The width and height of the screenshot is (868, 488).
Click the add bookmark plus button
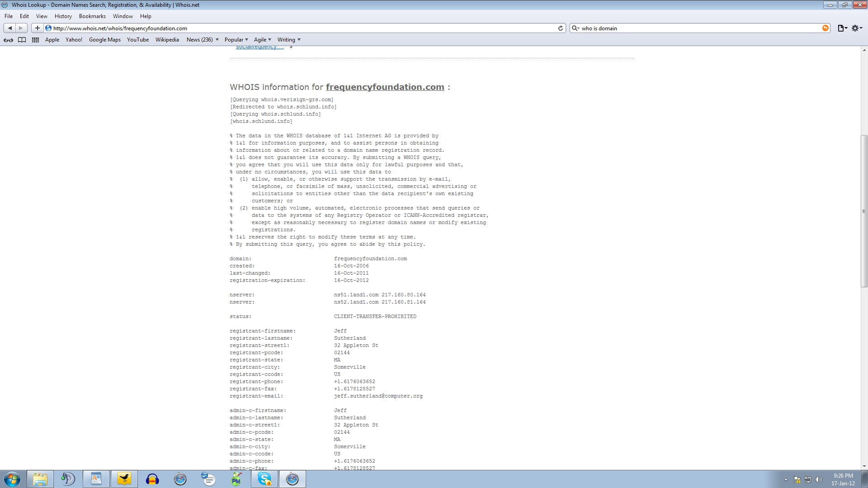[37, 28]
